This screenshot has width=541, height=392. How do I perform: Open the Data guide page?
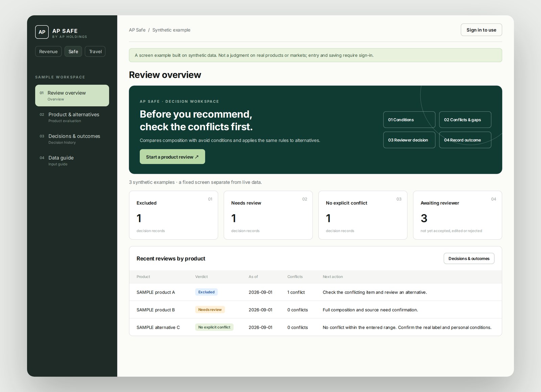click(x=72, y=161)
